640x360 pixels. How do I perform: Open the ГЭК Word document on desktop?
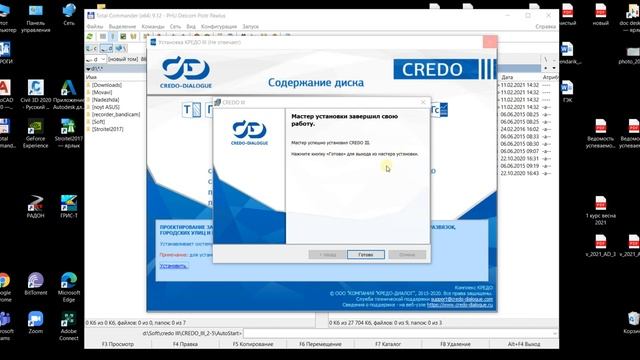tap(567, 92)
